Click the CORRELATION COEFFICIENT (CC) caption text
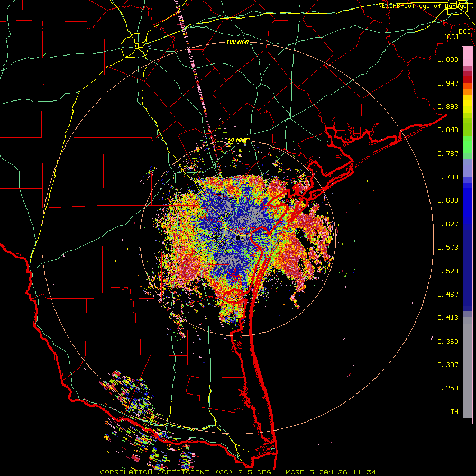The height and width of the screenshot is (476, 476). 167,472
